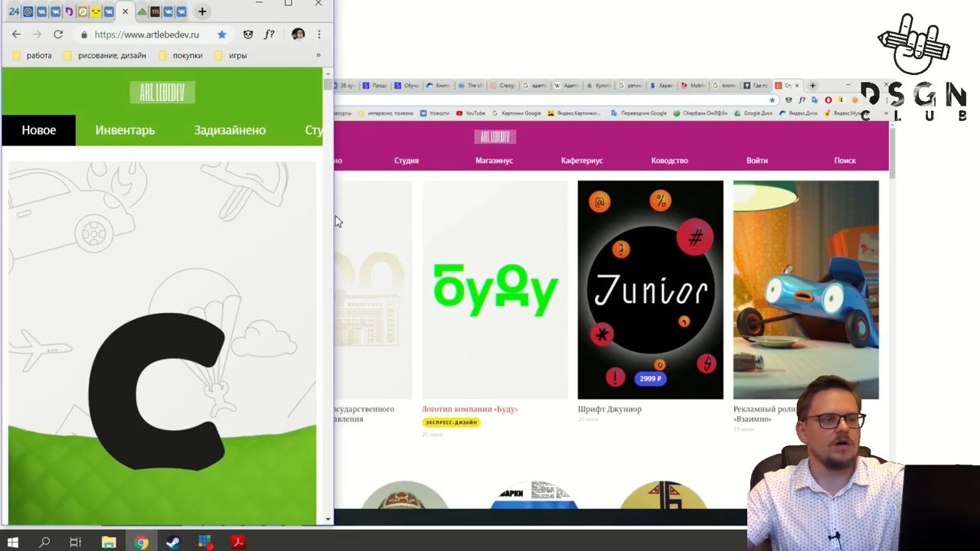Switch to the green triangle favicon tab
The width and height of the screenshot is (980, 551).
pyautogui.click(x=142, y=11)
